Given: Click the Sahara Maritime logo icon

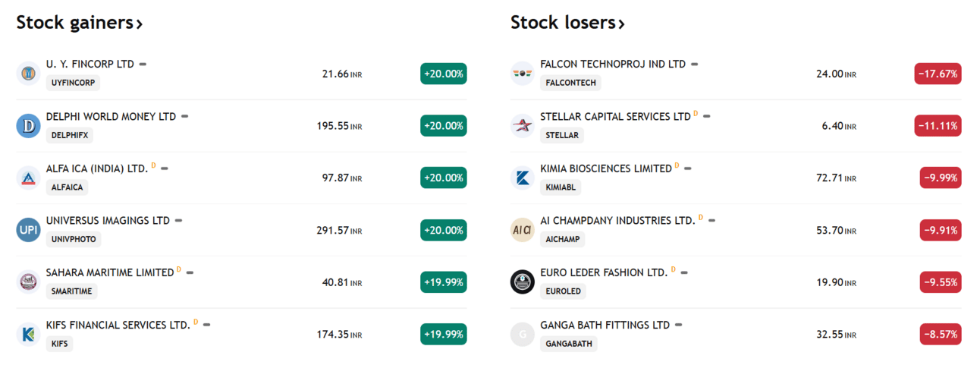Looking at the screenshot, I should coord(28,282).
